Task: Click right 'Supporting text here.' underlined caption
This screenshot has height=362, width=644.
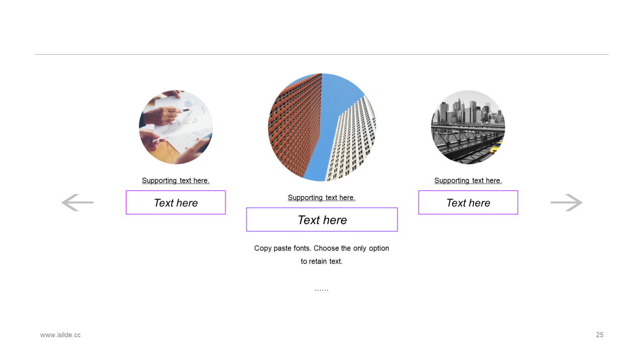Action: coord(468,180)
